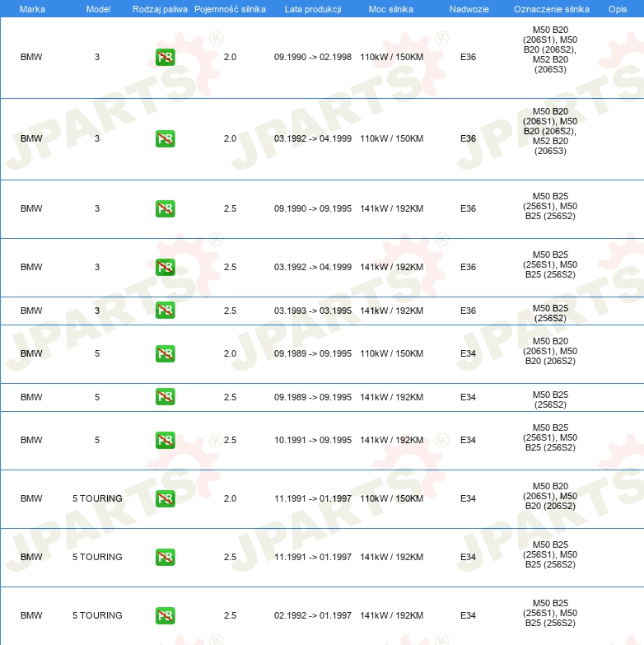Click petrol icon for 2.5 row 09.1989 -> 09.1995
The image size is (644, 645).
[166, 396]
